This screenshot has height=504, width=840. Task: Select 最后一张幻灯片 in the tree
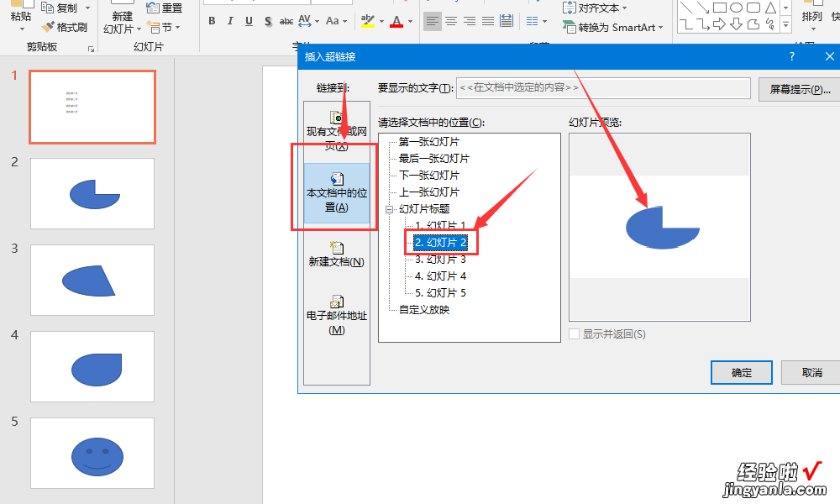click(x=434, y=159)
